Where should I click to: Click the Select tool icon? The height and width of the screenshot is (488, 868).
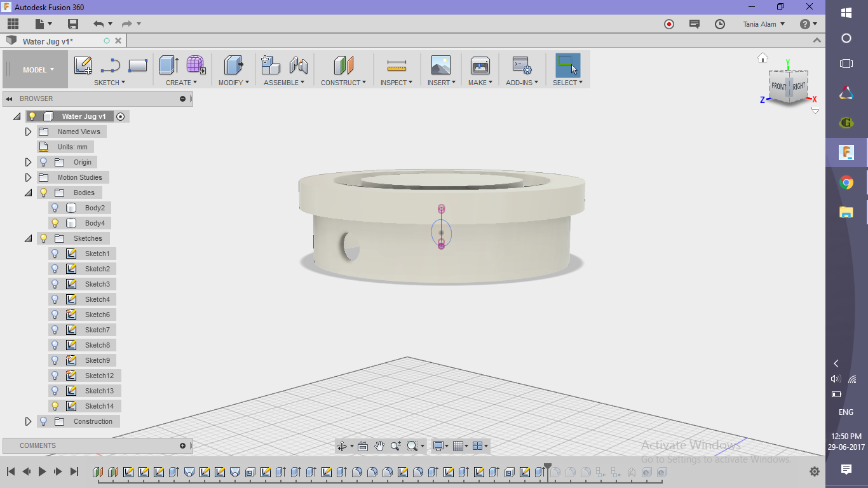[x=567, y=65]
